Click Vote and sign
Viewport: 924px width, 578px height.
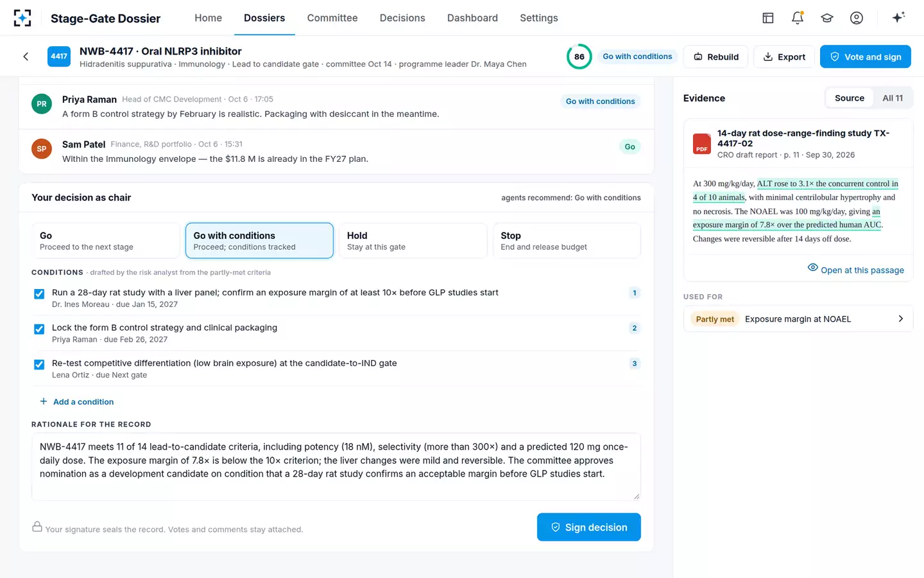(866, 57)
